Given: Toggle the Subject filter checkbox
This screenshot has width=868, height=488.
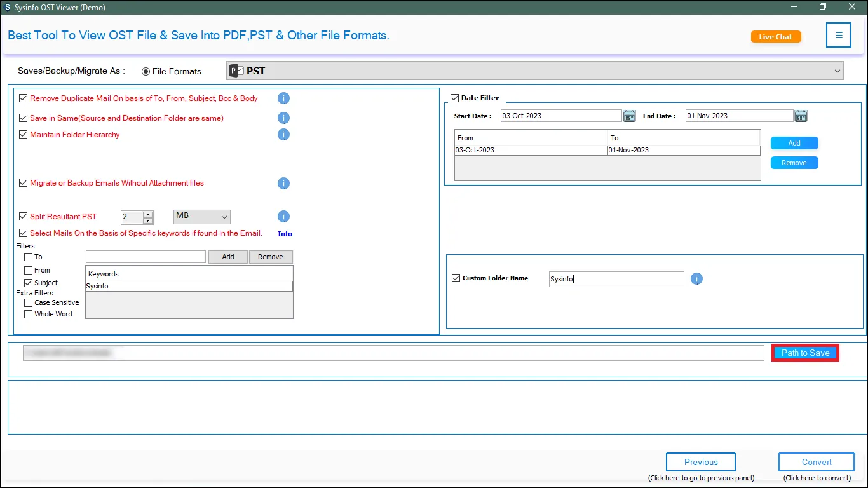Looking at the screenshot, I should 28,283.
